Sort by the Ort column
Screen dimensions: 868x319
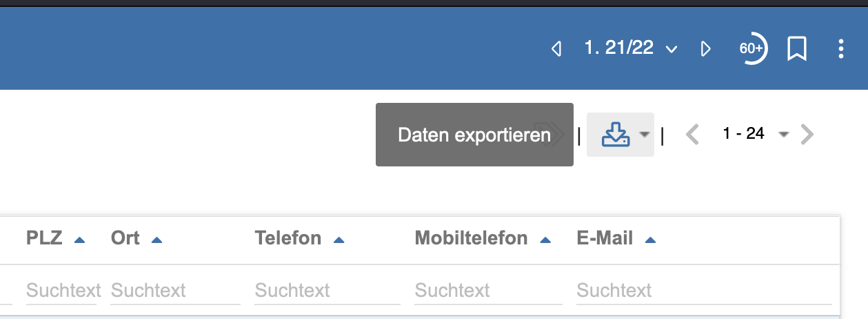tap(125, 239)
